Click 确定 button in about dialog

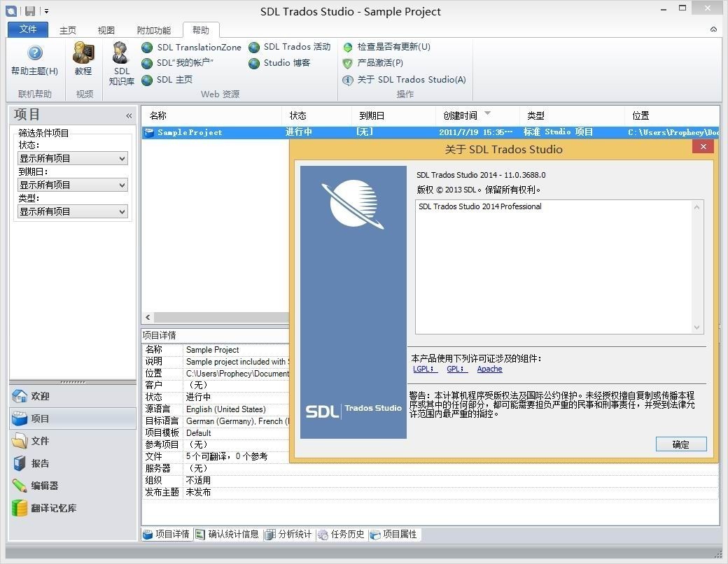680,444
